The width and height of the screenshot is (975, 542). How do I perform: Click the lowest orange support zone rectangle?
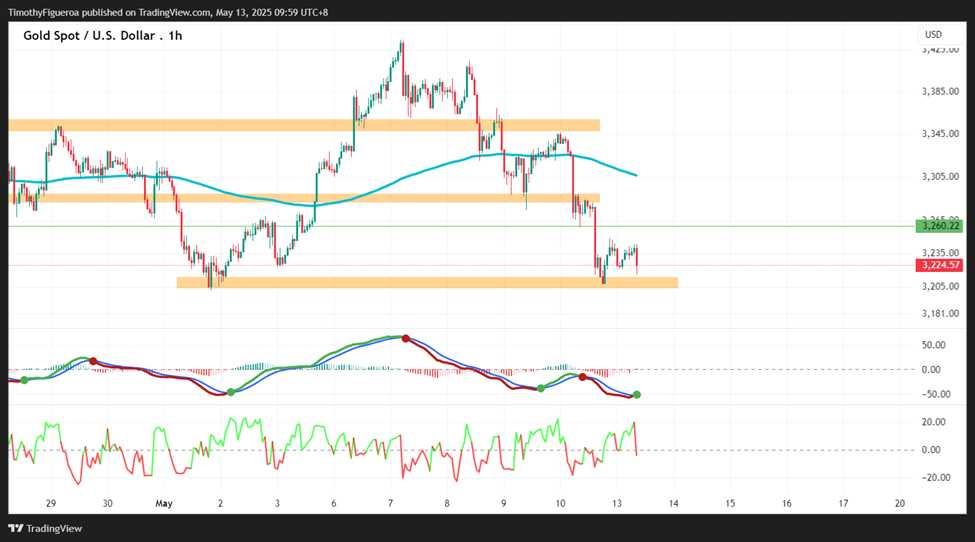[x=427, y=283]
